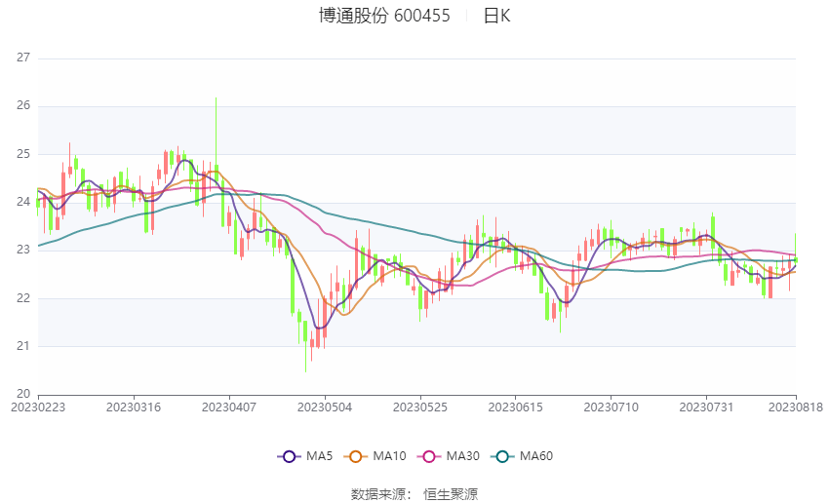Click the 恒生聚源 data source text

coord(451,494)
